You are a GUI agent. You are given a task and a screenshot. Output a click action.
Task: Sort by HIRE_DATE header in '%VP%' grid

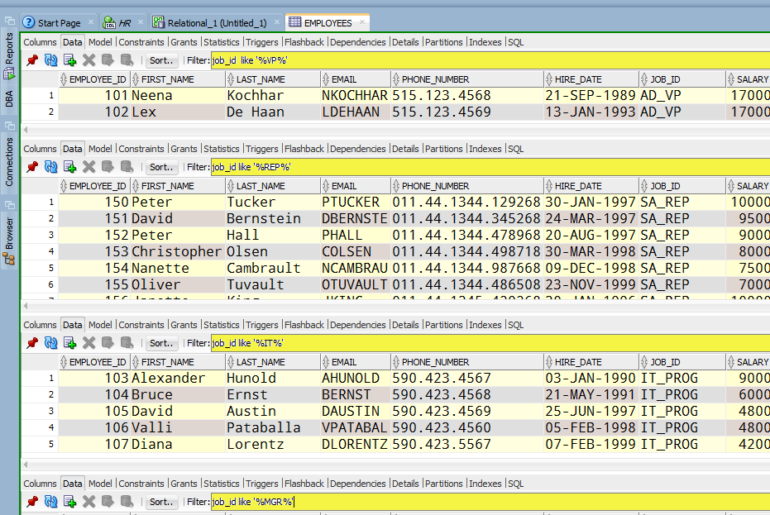(591, 79)
